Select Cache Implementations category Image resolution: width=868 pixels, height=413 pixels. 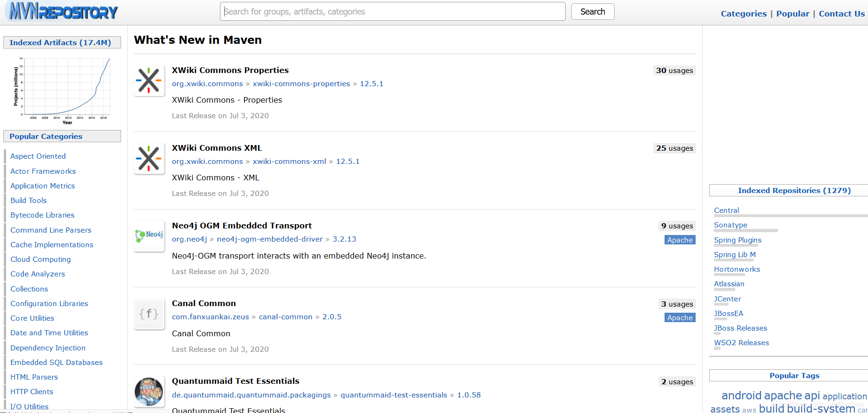(x=52, y=244)
